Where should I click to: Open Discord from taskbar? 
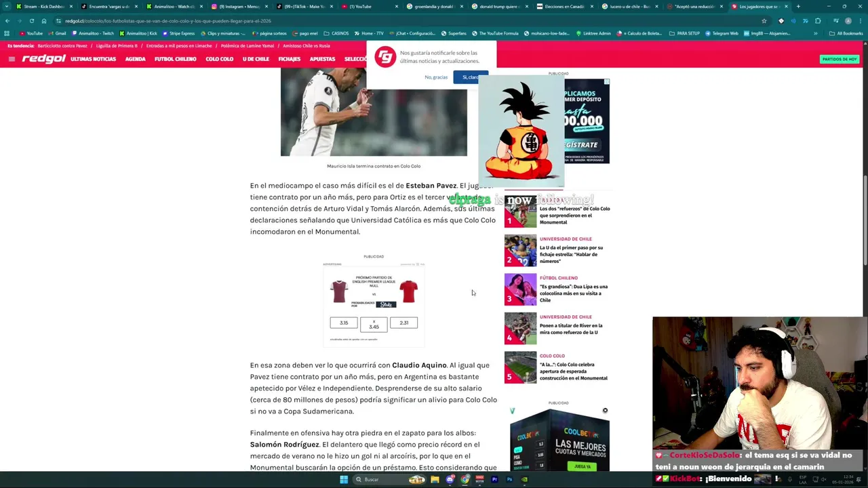(x=450, y=480)
